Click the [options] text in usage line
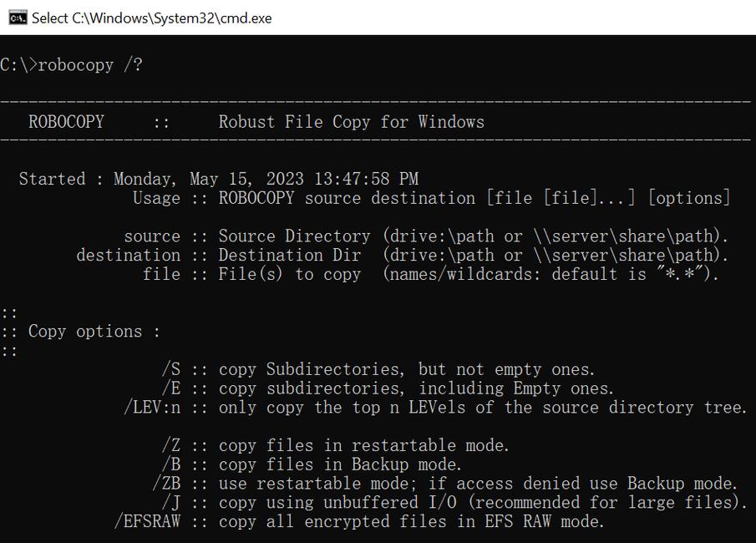 [688, 198]
